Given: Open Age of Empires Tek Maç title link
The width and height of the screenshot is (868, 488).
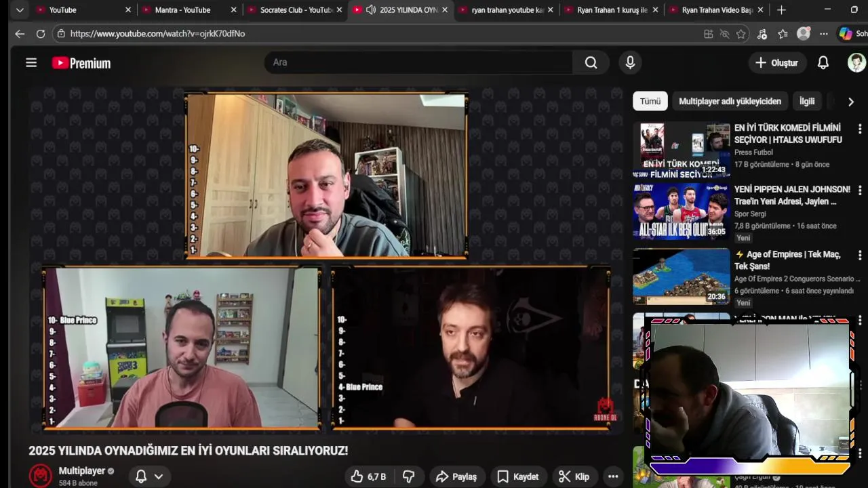Looking at the screenshot, I should pos(787,260).
